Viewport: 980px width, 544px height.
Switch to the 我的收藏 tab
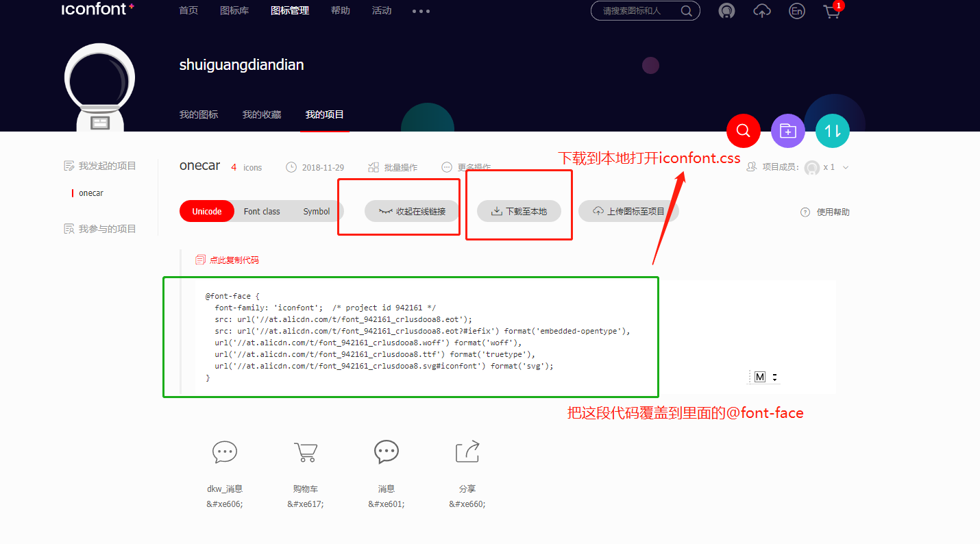(262, 114)
